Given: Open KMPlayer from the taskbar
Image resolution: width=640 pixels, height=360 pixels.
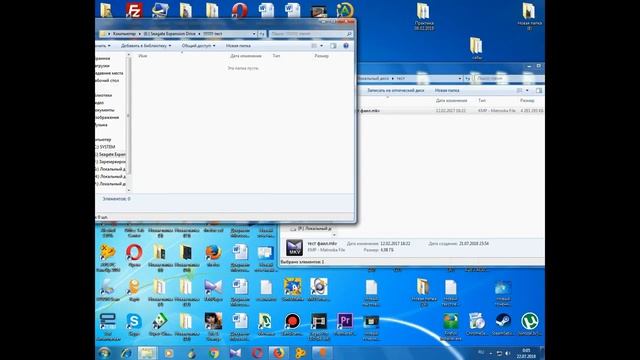Looking at the screenshot, I should [236, 353].
